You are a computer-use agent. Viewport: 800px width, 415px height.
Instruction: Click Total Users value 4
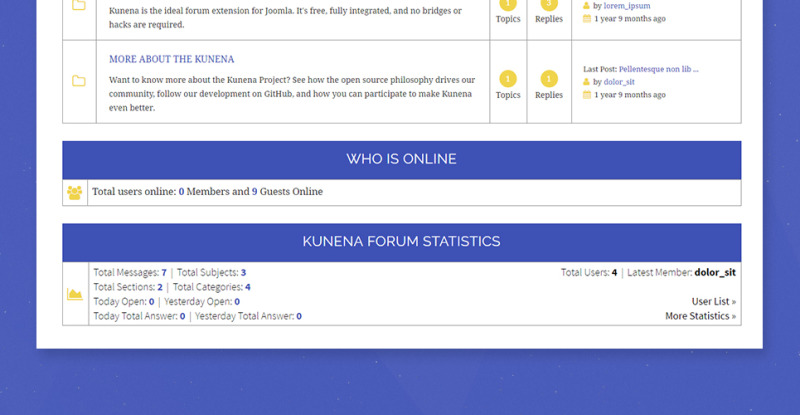click(614, 273)
